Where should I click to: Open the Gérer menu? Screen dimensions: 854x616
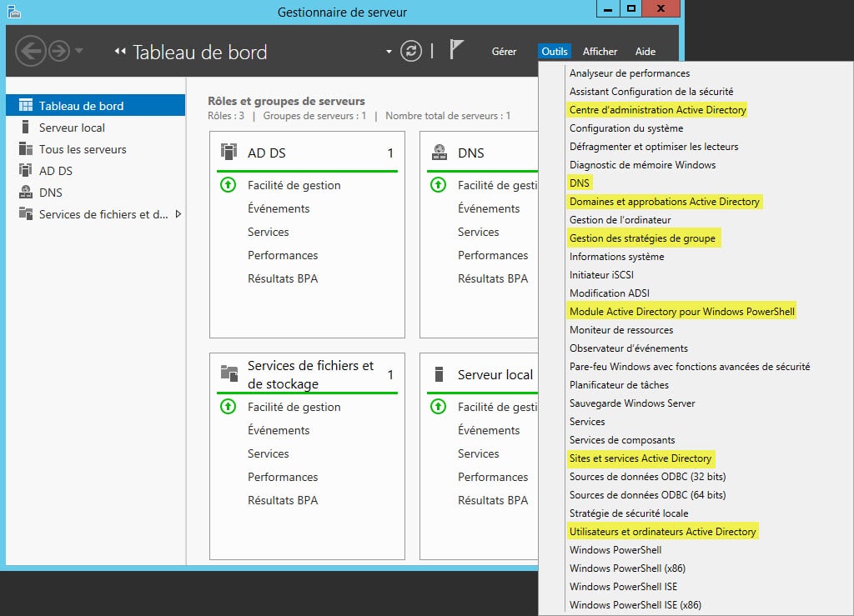[504, 51]
